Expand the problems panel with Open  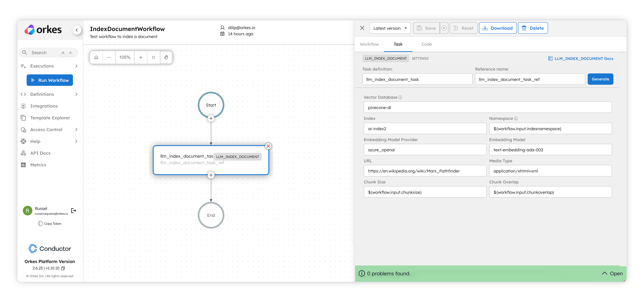(x=612, y=273)
